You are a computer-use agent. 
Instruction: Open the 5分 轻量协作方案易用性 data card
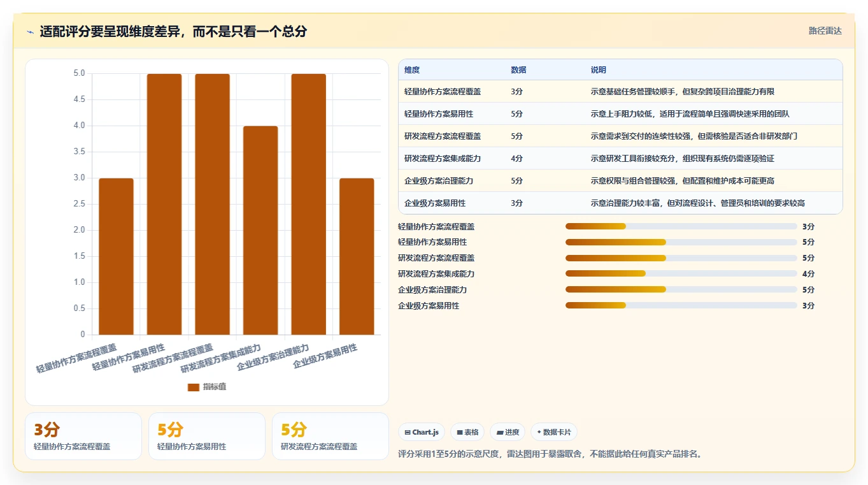207,436
